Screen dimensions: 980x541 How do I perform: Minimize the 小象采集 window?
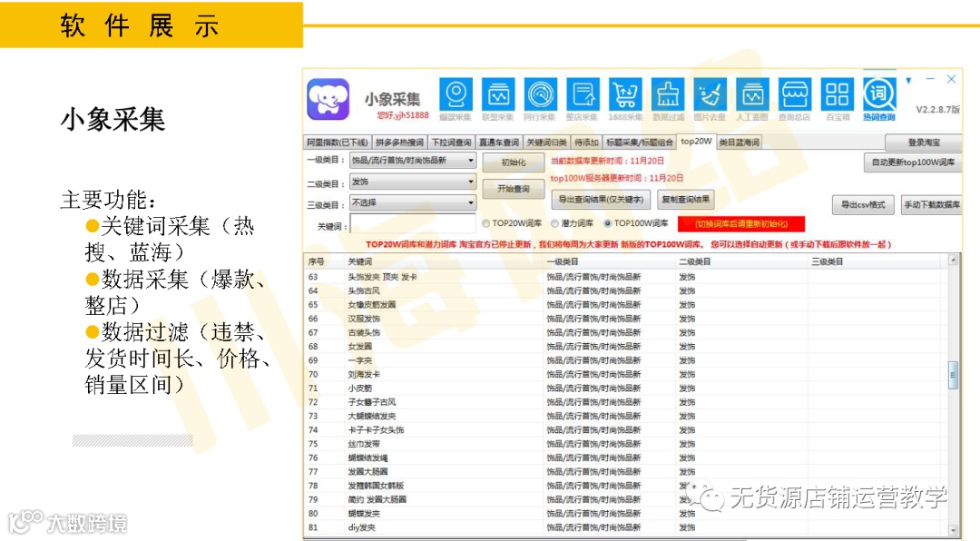click(930, 80)
